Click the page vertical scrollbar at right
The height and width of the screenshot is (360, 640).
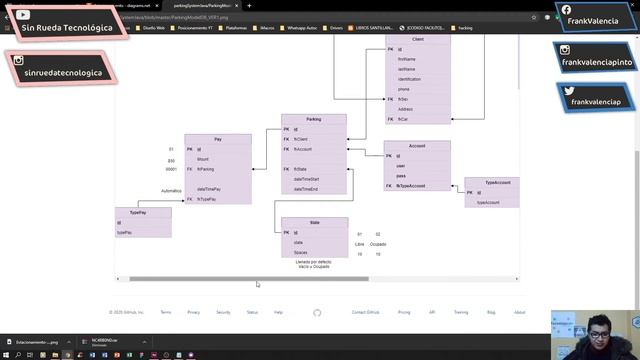tap(638, 229)
